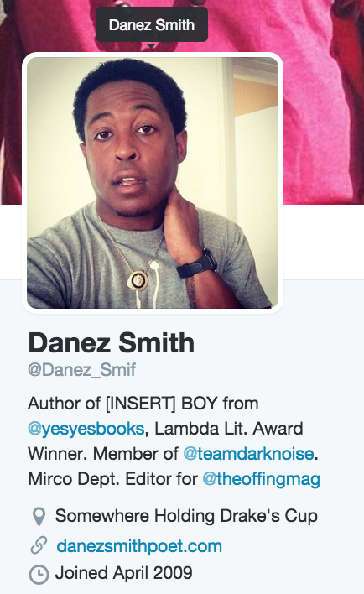Click the "Winner. Member of" bio text
364x594 pixels.
pos(103,453)
